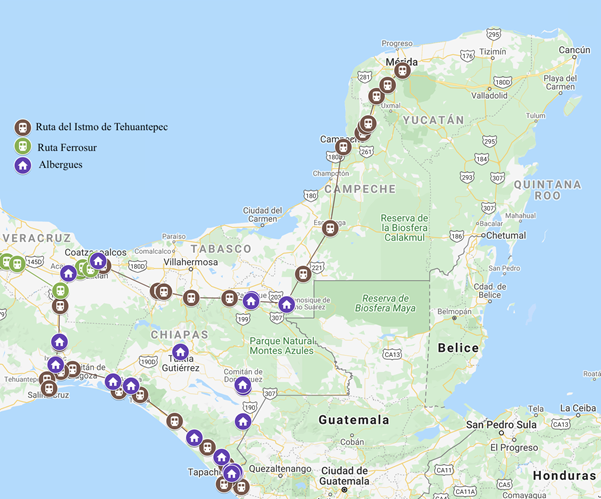Select the train marker near Salina Cruz
Image resolution: width=601 pixels, height=499 pixels.
[x=48, y=388]
